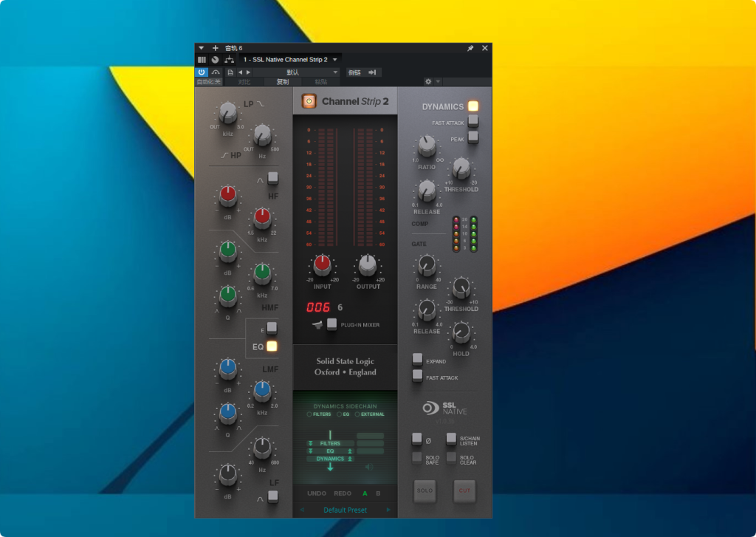Toggle the EXPAND switch
Viewport: 756px width, 537px height.
coord(418,360)
